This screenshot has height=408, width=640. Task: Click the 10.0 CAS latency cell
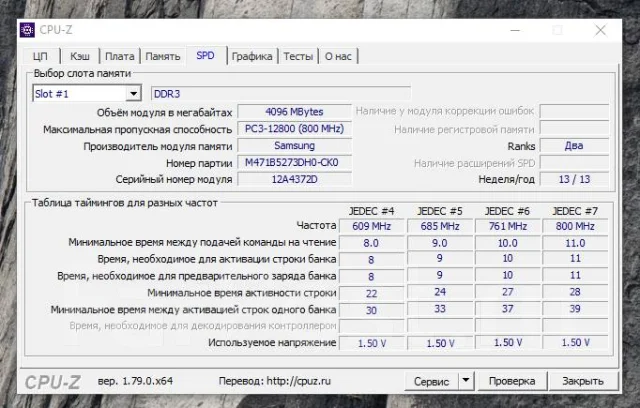(x=508, y=243)
